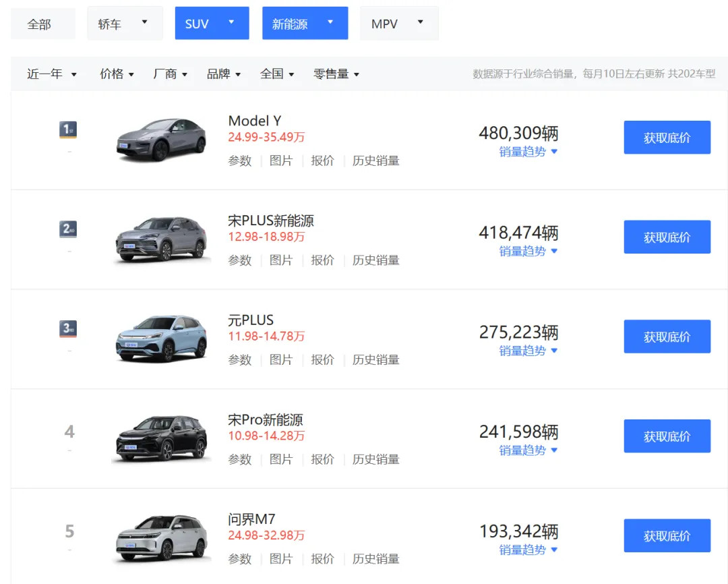Viewport: 728px width, 584px height.
Task: Click 获取底价 for 宋PLUS新能源
Action: coord(667,237)
